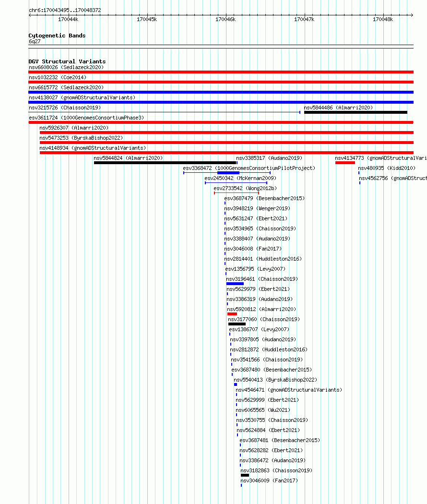The width and height of the screenshot is (427, 504).
Task: Click the black bar under nsv3177060
Action: 237,324
